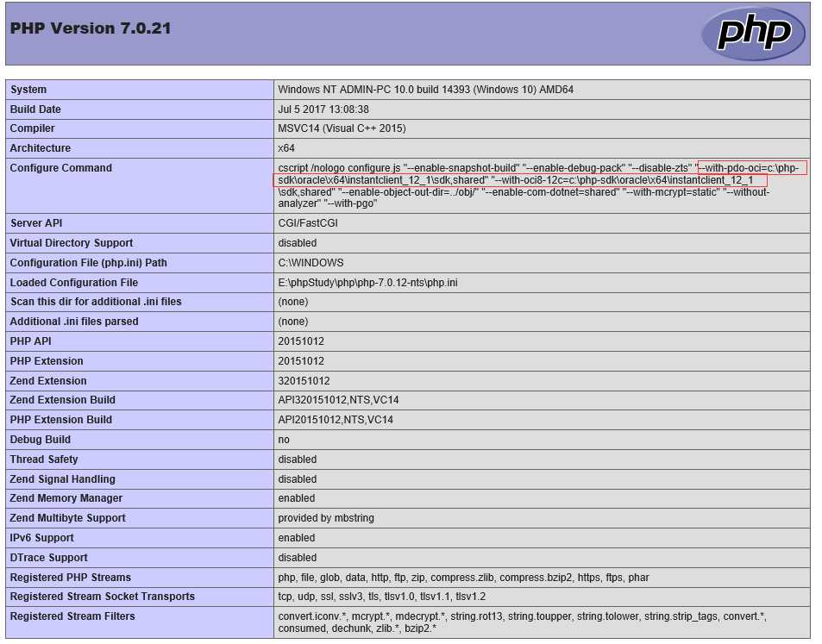This screenshot has width=822, height=644.
Task: Select the 'Architecture' label cell
Action: coord(140,148)
